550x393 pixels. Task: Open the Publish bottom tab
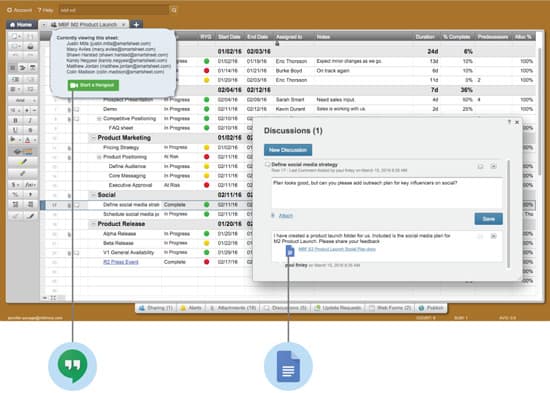(x=431, y=308)
